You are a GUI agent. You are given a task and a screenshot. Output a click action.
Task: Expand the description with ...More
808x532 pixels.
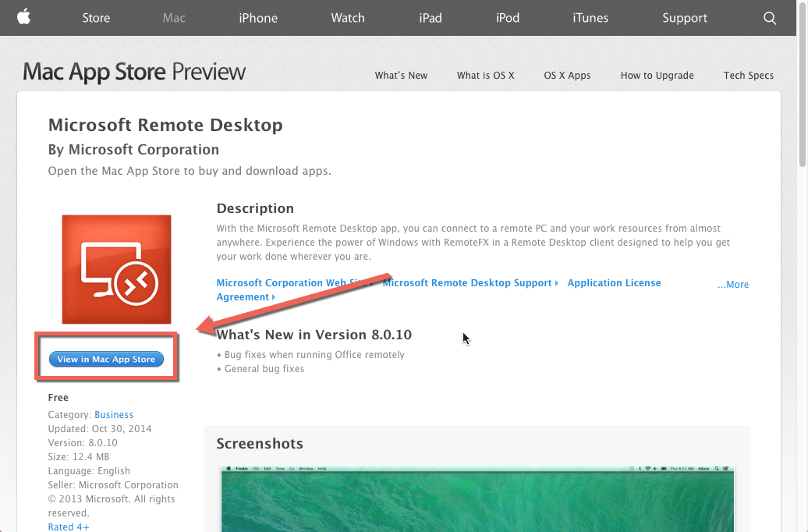coord(733,285)
